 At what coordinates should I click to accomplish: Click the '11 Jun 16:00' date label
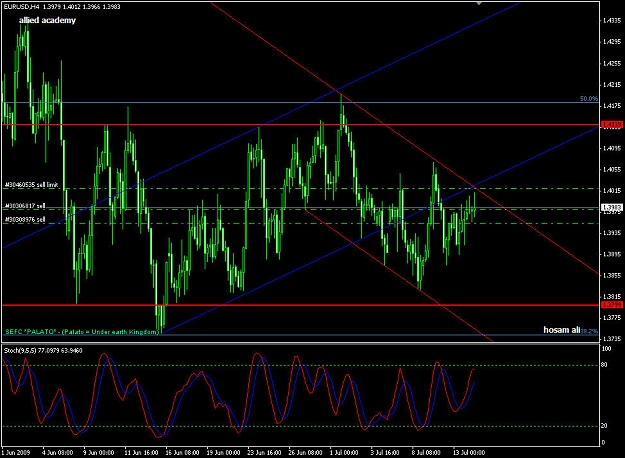click(x=141, y=452)
